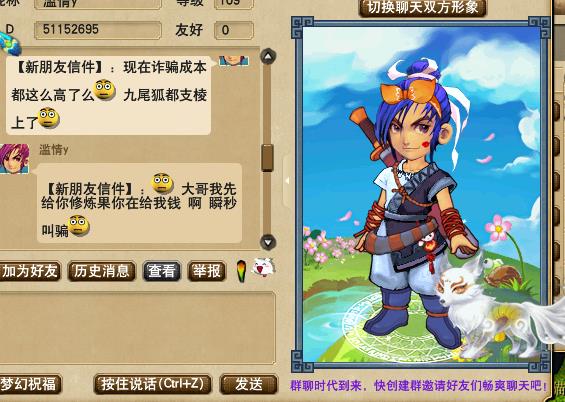
Task: Click the 发送 send button
Action: pyautogui.click(x=249, y=384)
